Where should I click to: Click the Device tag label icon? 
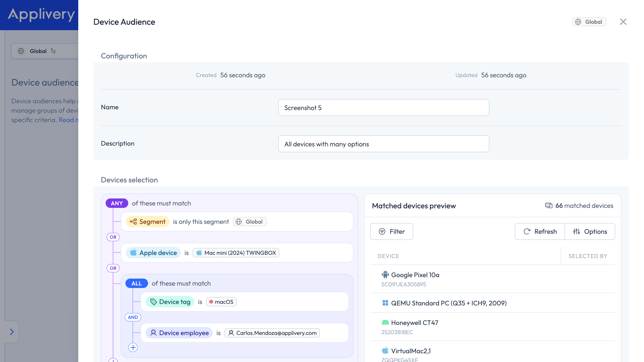[x=153, y=302]
